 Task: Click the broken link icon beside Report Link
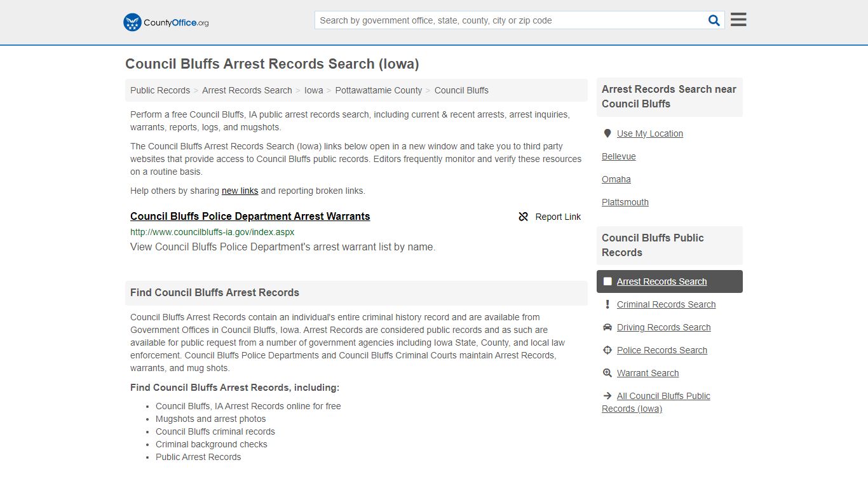pos(524,217)
